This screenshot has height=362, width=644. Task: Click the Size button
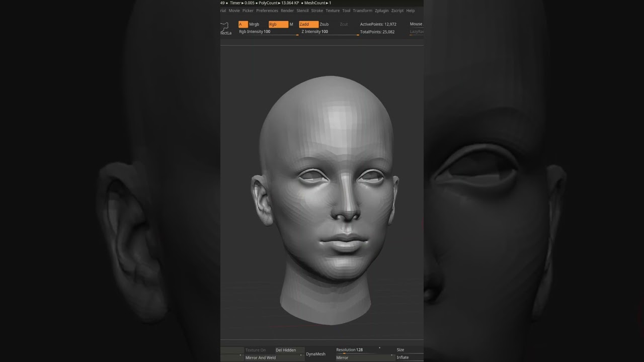coord(409,350)
